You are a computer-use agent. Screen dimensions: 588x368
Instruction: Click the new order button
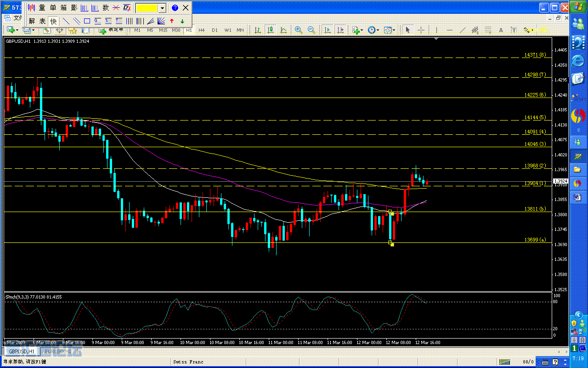click(x=112, y=30)
